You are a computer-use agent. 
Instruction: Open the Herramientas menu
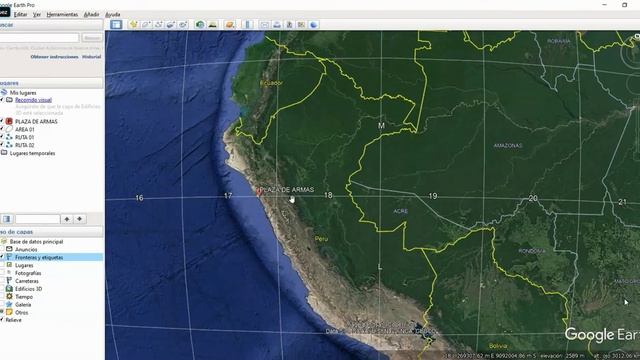pyautogui.click(x=62, y=14)
